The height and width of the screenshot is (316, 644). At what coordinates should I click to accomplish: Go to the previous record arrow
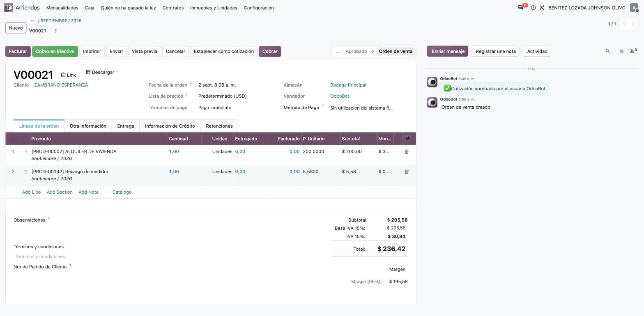pos(624,24)
